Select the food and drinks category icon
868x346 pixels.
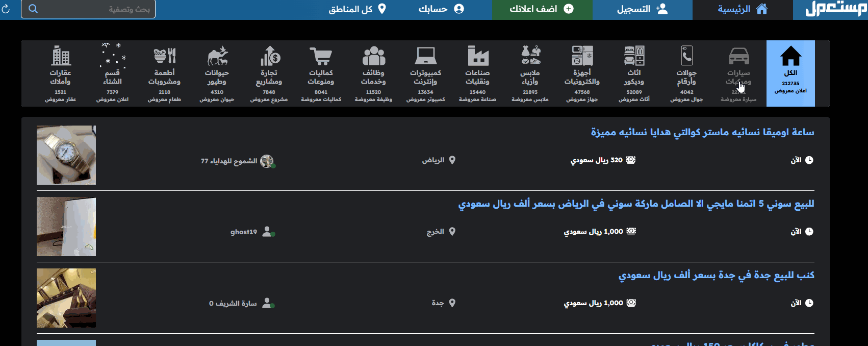click(x=165, y=56)
